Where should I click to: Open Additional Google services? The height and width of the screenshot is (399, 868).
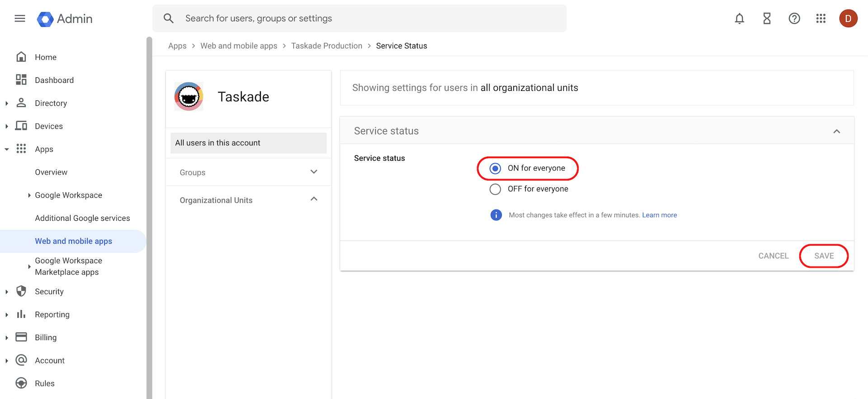click(x=82, y=218)
